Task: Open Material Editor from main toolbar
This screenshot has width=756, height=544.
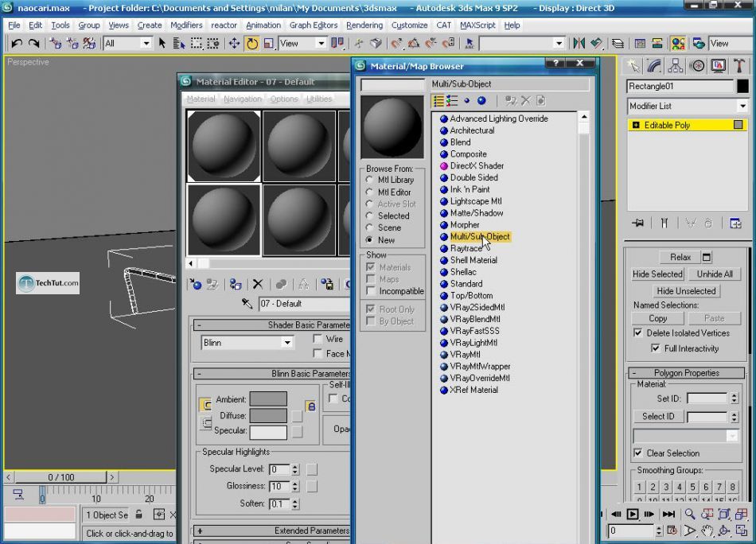Action: coord(678,44)
